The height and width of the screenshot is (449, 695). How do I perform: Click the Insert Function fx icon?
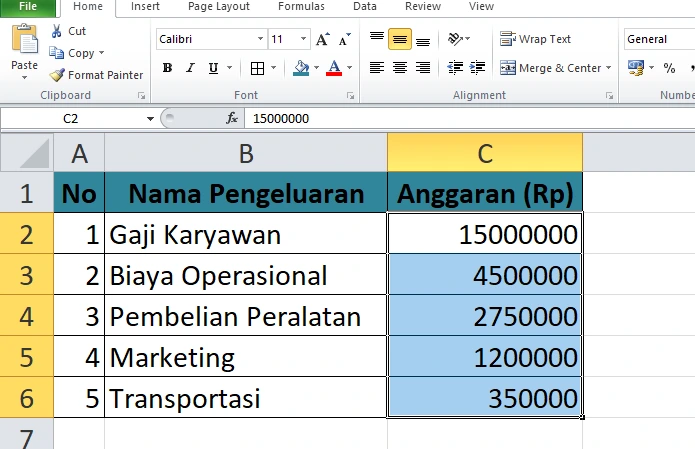tap(232, 118)
